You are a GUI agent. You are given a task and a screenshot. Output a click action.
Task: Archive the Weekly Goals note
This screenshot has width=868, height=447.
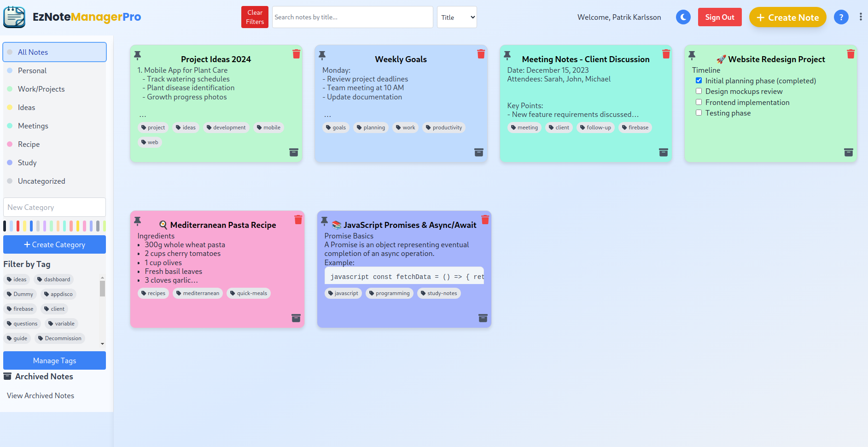pos(479,152)
